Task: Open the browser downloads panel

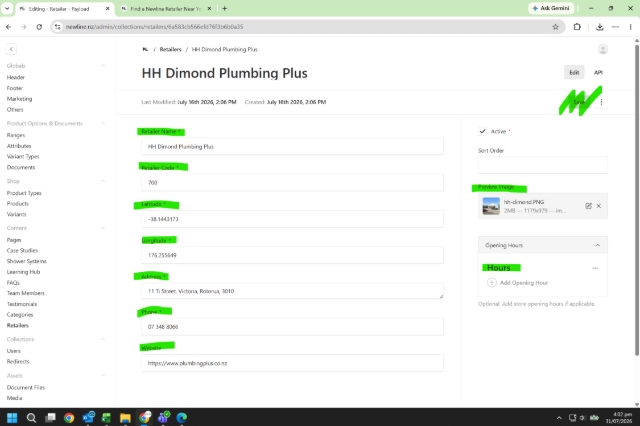Action: pos(600,27)
